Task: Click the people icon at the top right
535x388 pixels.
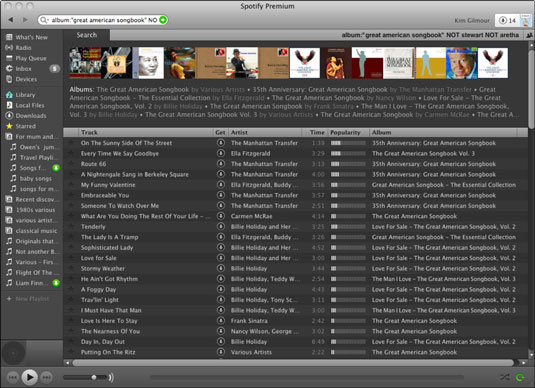Action: pyautogui.click(x=530, y=35)
